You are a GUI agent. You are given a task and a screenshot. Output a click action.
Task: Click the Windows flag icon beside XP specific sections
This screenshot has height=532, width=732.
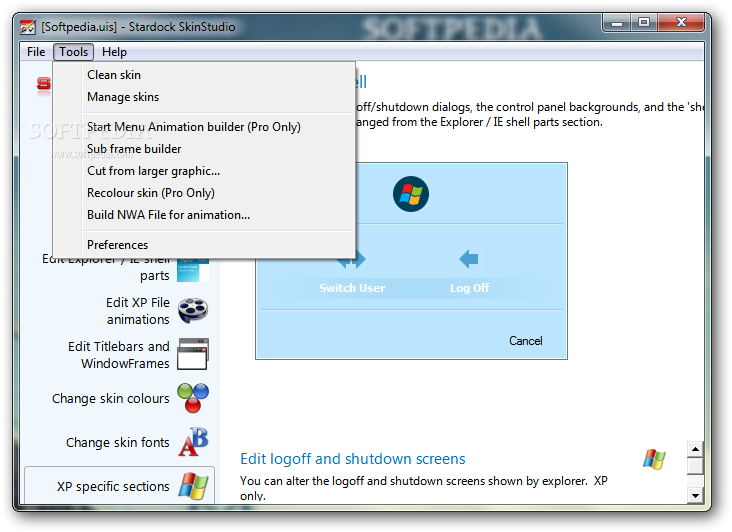pos(193,486)
